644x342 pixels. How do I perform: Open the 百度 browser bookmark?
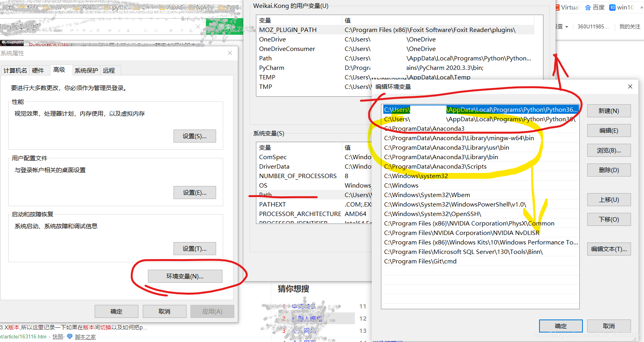click(x=595, y=7)
